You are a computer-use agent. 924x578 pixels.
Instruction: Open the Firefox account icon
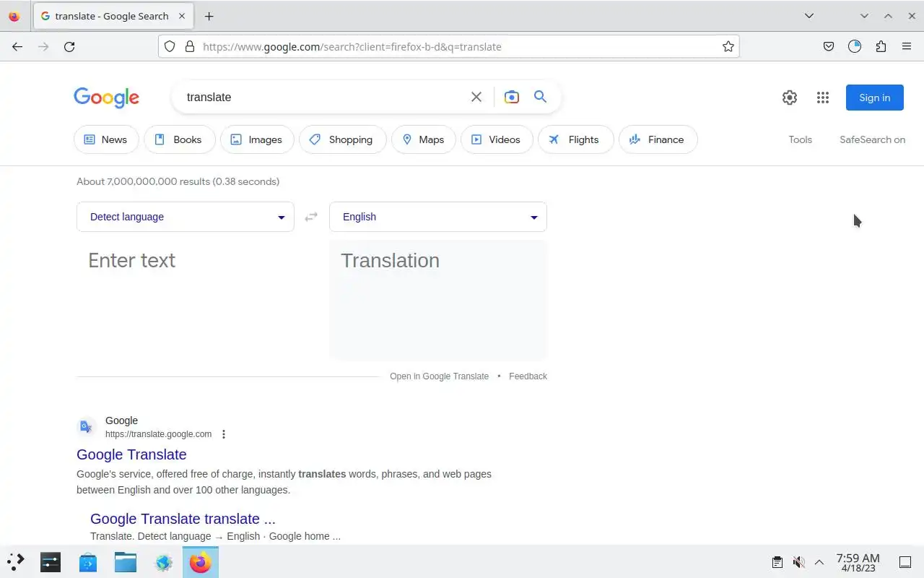pyautogui.click(x=855, y=46)
